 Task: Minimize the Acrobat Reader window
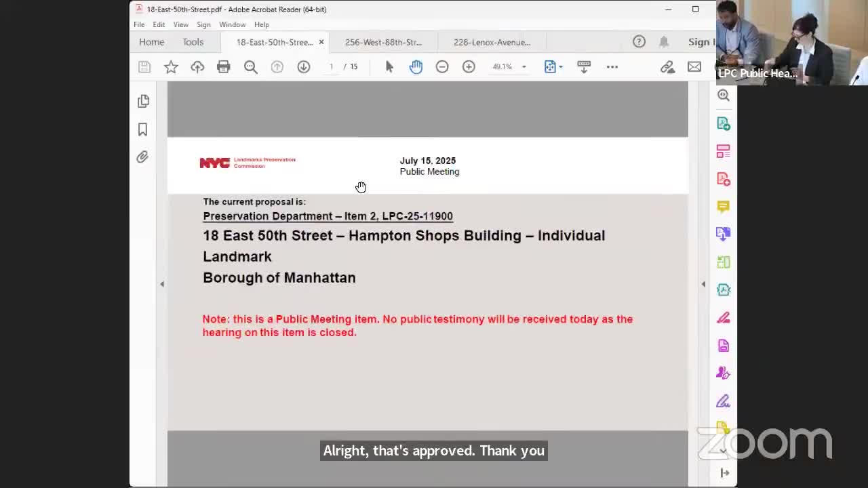click(x=668, y=9)
